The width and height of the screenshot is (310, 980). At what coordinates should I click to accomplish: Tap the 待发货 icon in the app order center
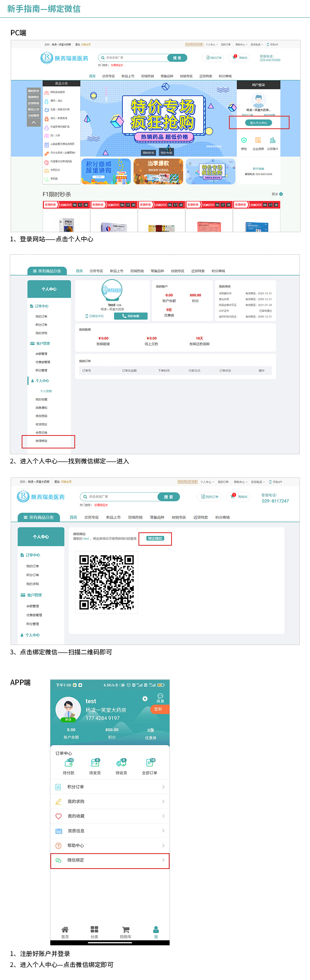click(95, 763)
